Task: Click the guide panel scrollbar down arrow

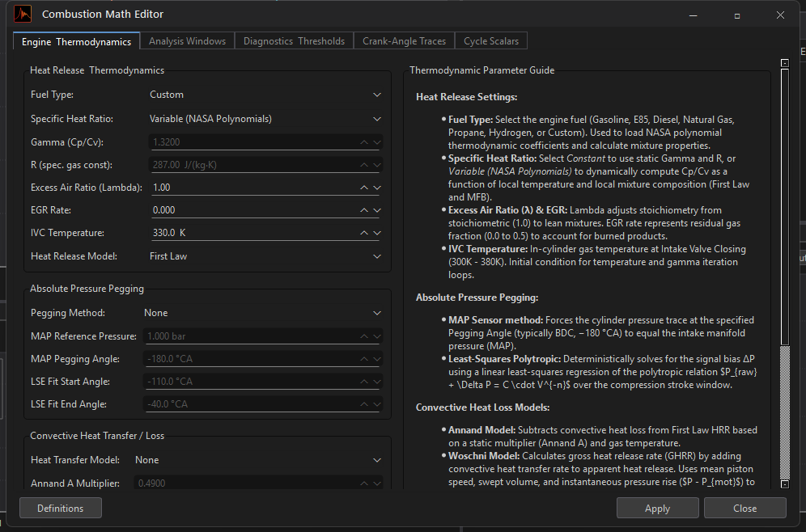Action: pyautogui.click(x=785, y=483)
